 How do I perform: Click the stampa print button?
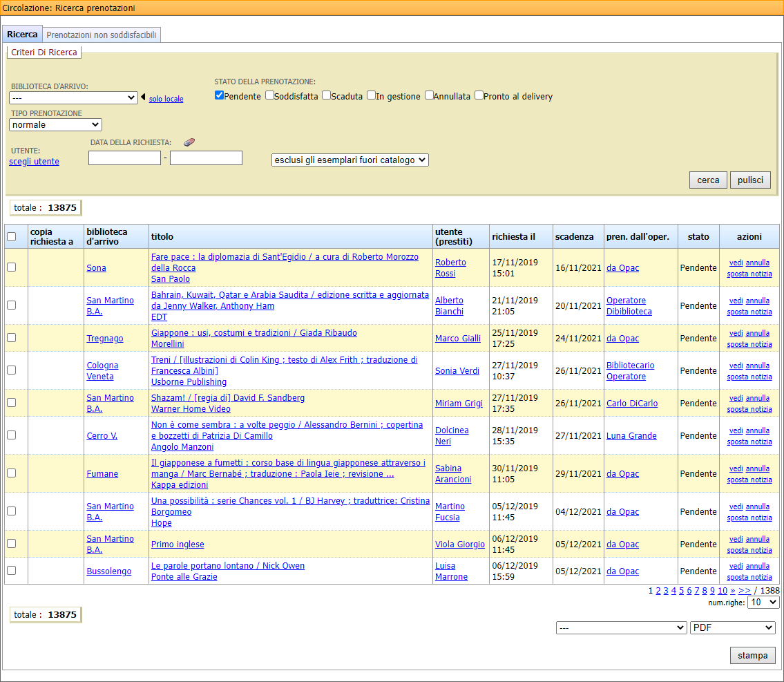(752, 655)
